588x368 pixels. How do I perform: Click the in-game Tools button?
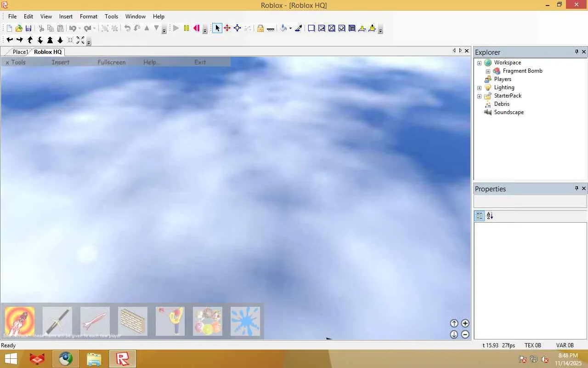point(18,62)
